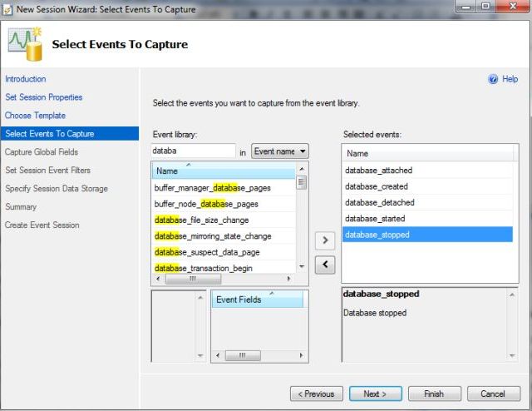Click event library vertical scrollbar thumb
Screen dimensions: 532x411
pyautogui.click(x=302, y=183)
